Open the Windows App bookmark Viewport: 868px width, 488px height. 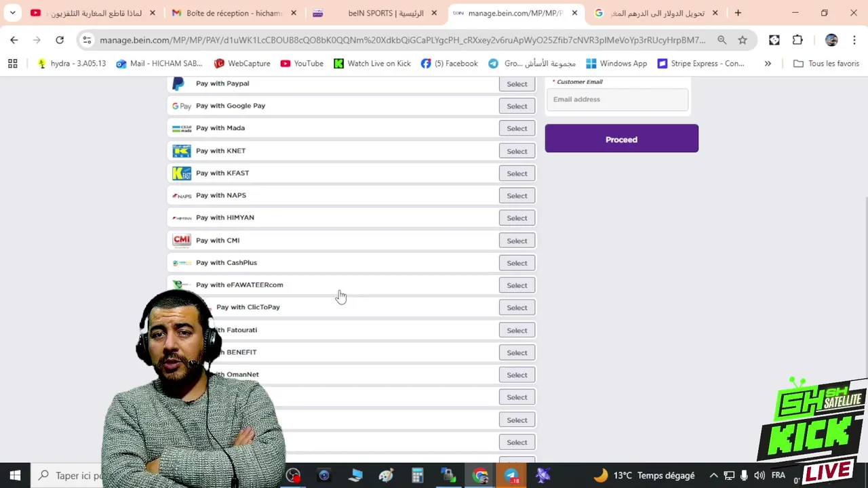(616, 64)
